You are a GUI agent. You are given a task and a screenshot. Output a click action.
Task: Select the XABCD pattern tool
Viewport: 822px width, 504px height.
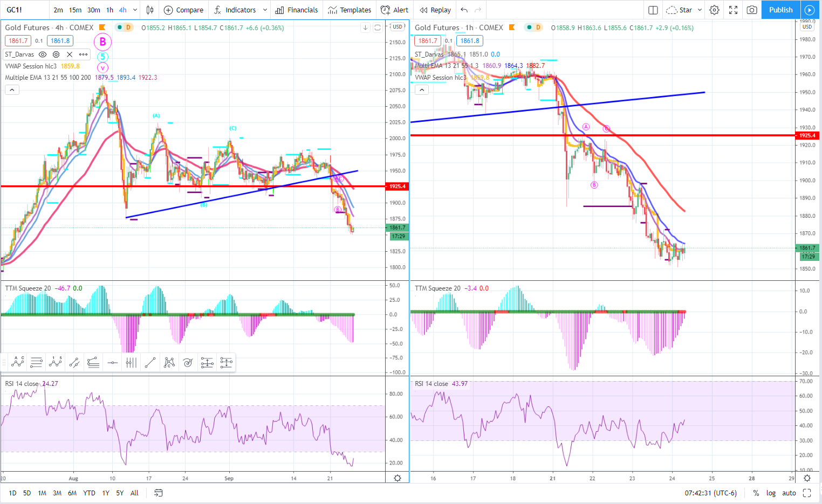169,363
